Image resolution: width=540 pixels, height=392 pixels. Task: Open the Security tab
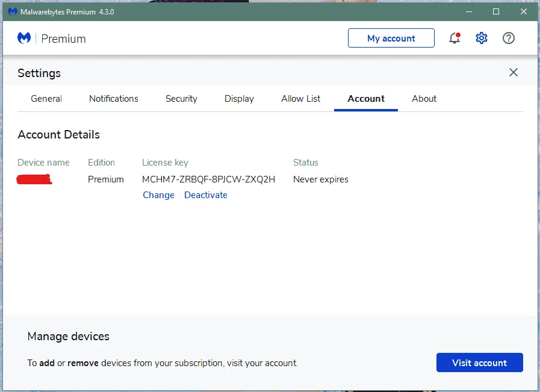point(181,99)
